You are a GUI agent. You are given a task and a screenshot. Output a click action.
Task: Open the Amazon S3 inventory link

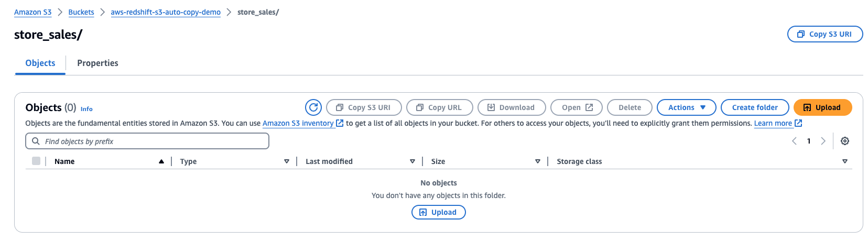tap(298, 123)
